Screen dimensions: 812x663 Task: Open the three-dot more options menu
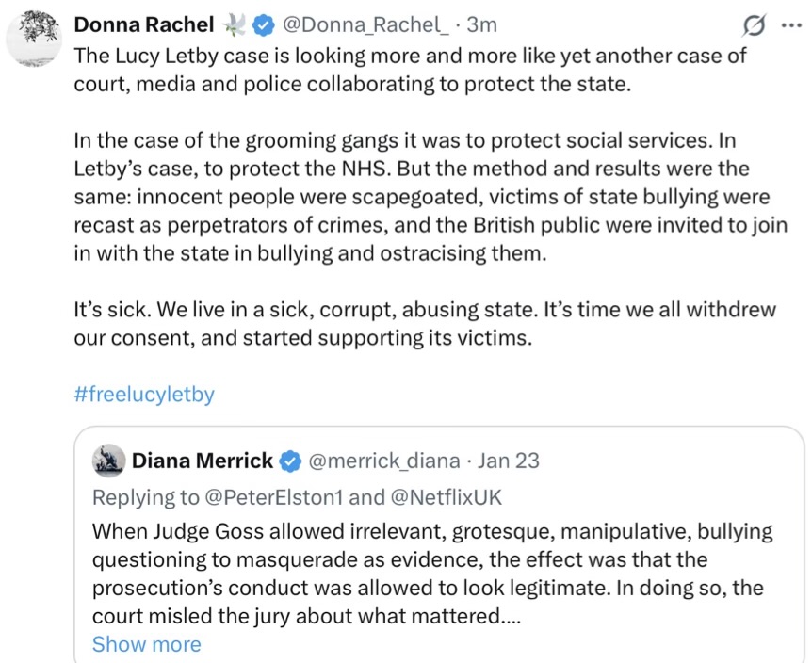coord(789,25)
